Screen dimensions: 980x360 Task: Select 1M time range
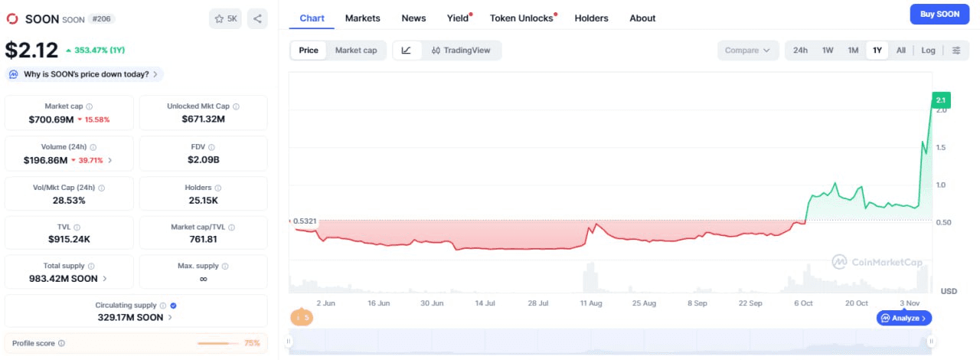pyautogui.click(x=853, y=51)
